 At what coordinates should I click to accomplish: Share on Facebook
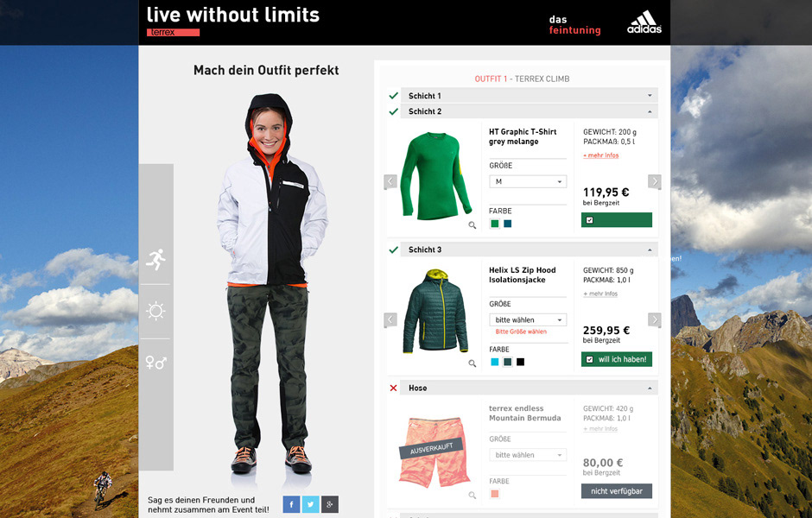[291, 504]
